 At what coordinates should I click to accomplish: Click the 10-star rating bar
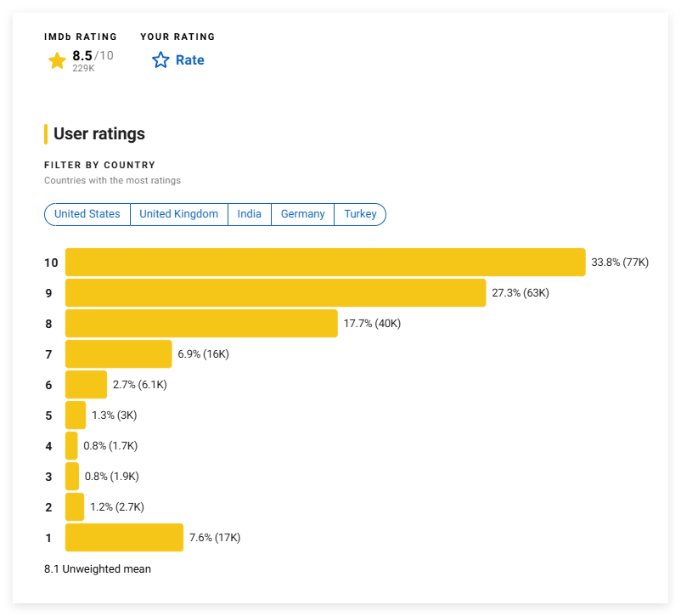pos(325,263)
